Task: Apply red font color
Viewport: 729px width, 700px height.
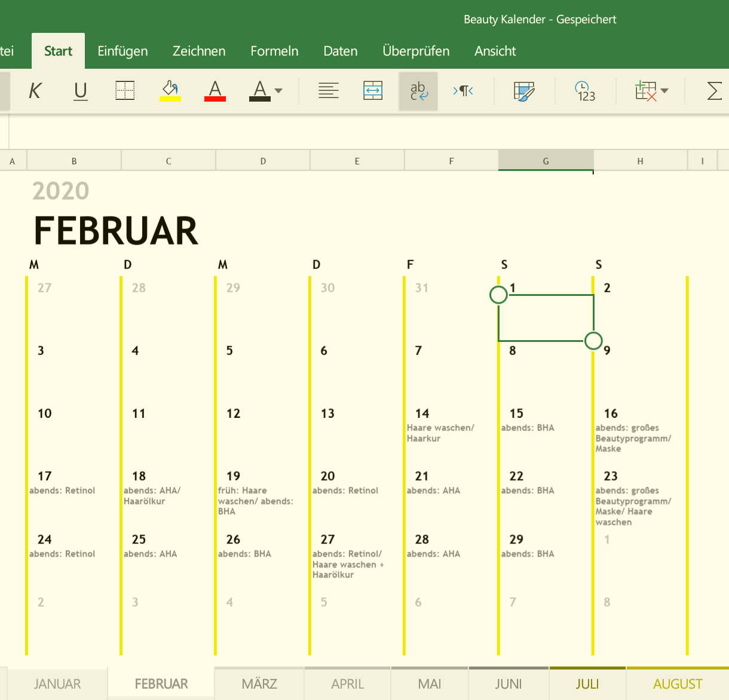Action: [215, 91]
